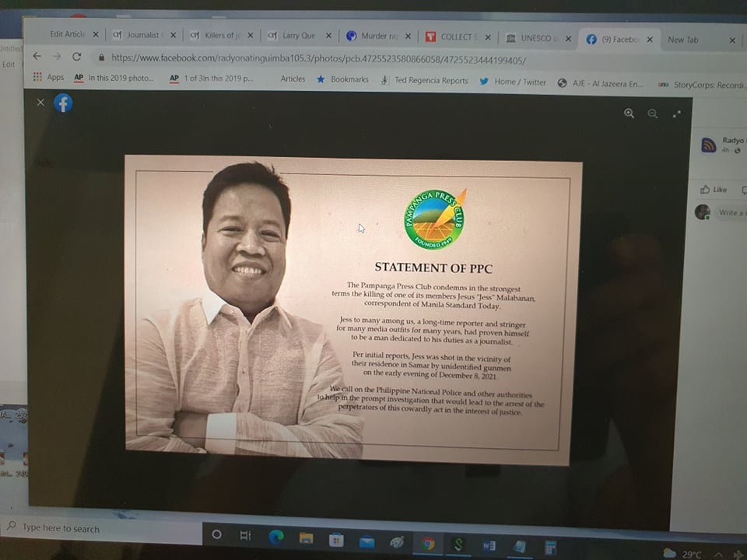Zoom in on the Facebook photo
Screen dimensions: 747x560
point(629,114)
